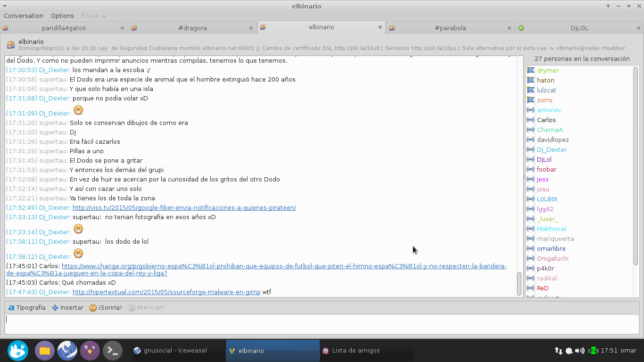Click the chat room icon in the #parabola tab
The height and width of the screenshot is (362, 644).
pyautogui.click(x=392, y=28)
